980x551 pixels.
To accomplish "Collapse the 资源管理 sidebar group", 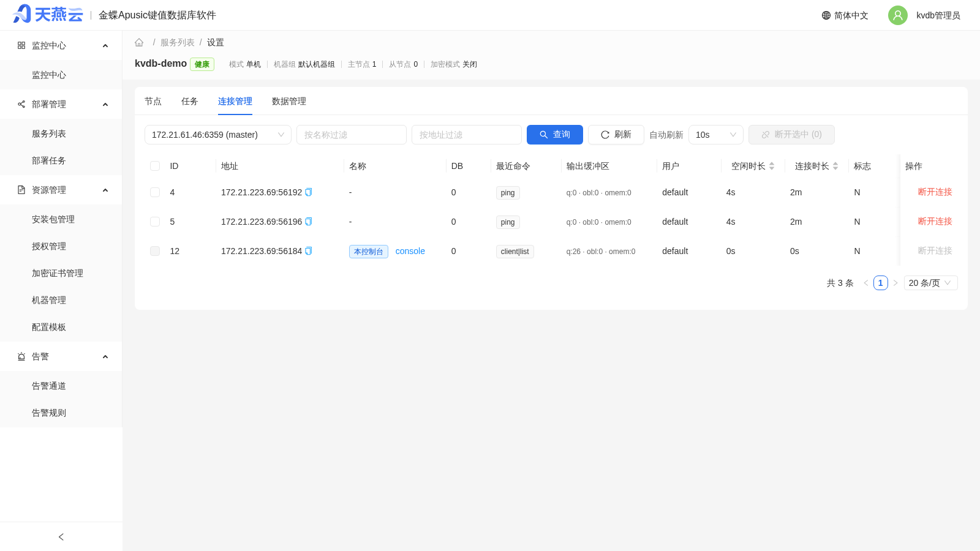I will (61, 190).
